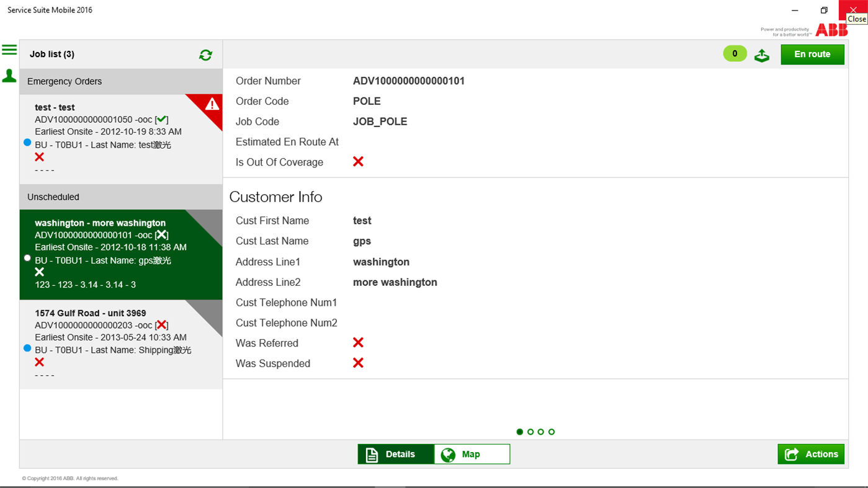Viewport: 868px width, 488px height.
Task: Click Cust Last Name value gps
Action: pyautogui.click(x=362, y=241)
